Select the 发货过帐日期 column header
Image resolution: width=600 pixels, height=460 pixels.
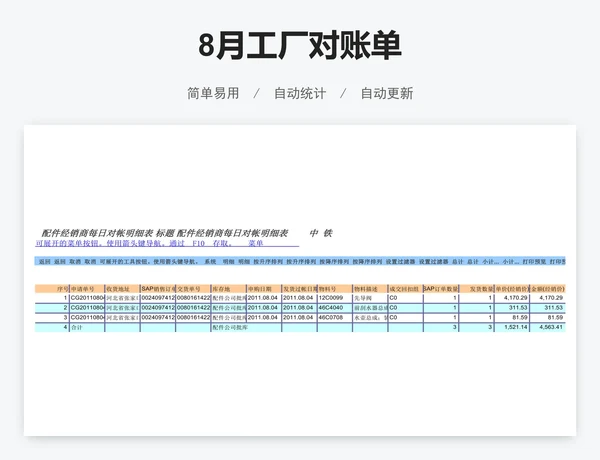coord(300,289)
